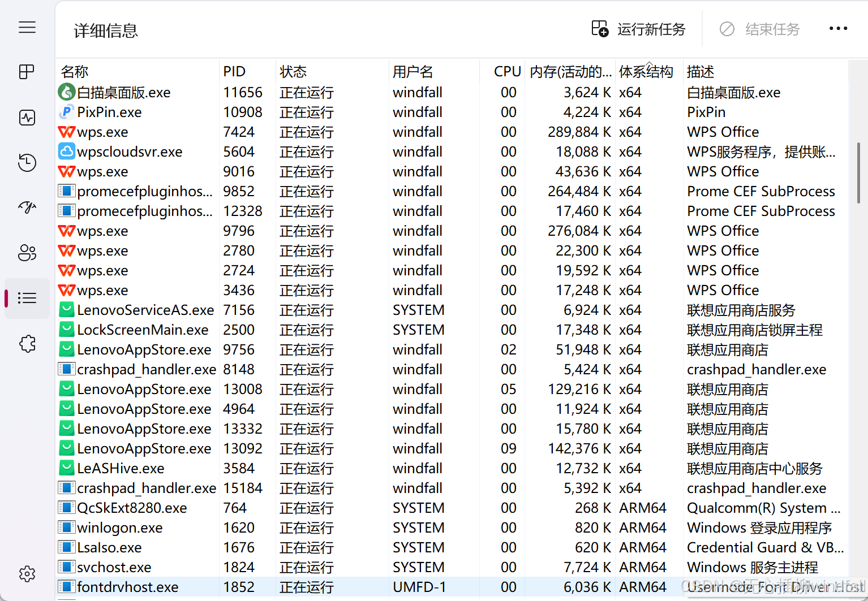
Task: Open the Processes page in sidebar
Action: [x=27, y=72]
